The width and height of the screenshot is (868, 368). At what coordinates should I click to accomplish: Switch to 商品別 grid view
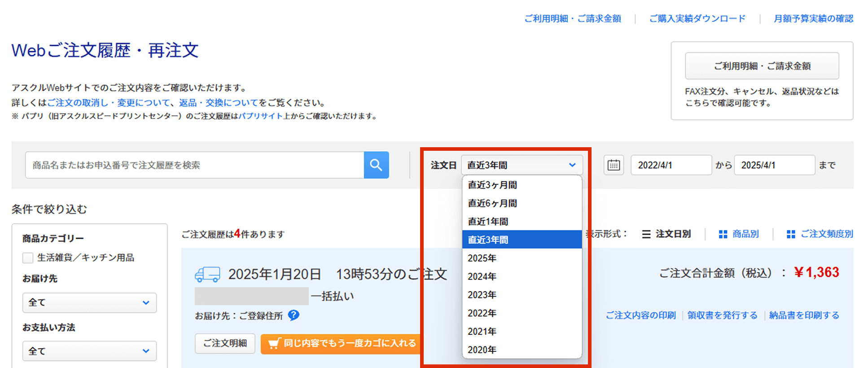click(739, 234)
